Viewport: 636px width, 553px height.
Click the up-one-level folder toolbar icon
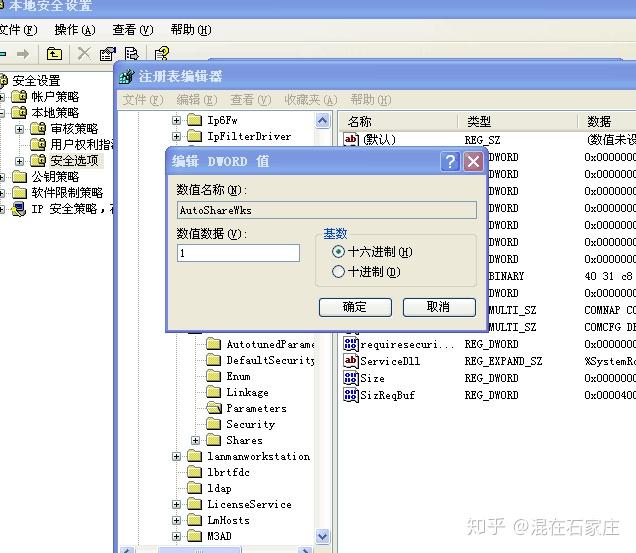[x=54, y=54]
